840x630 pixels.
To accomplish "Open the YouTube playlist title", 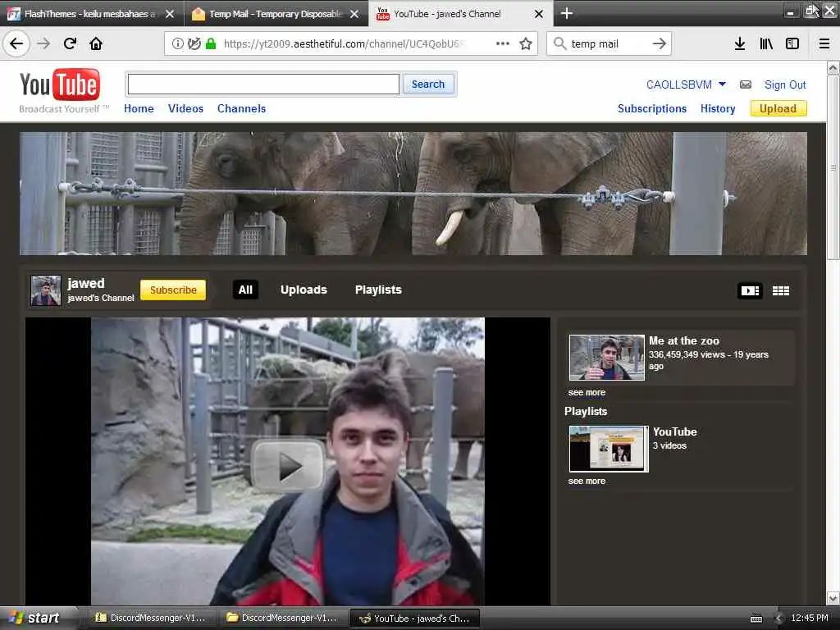I will coord(675,431).
